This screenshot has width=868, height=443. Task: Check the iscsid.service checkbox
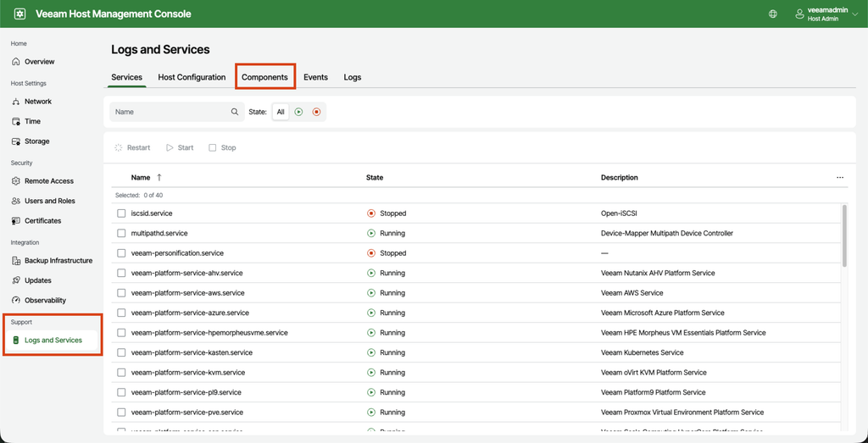pos(121,213)
